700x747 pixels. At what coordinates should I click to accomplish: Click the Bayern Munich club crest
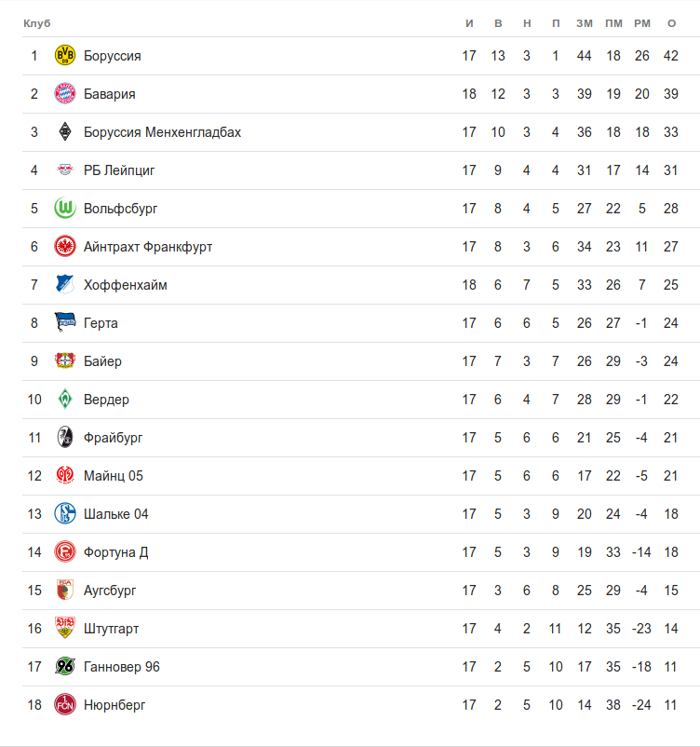click(65, 94)
